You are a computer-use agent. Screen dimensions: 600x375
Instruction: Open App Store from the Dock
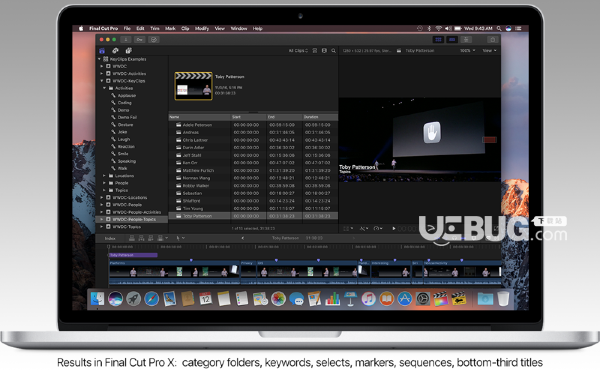point(404,298)
